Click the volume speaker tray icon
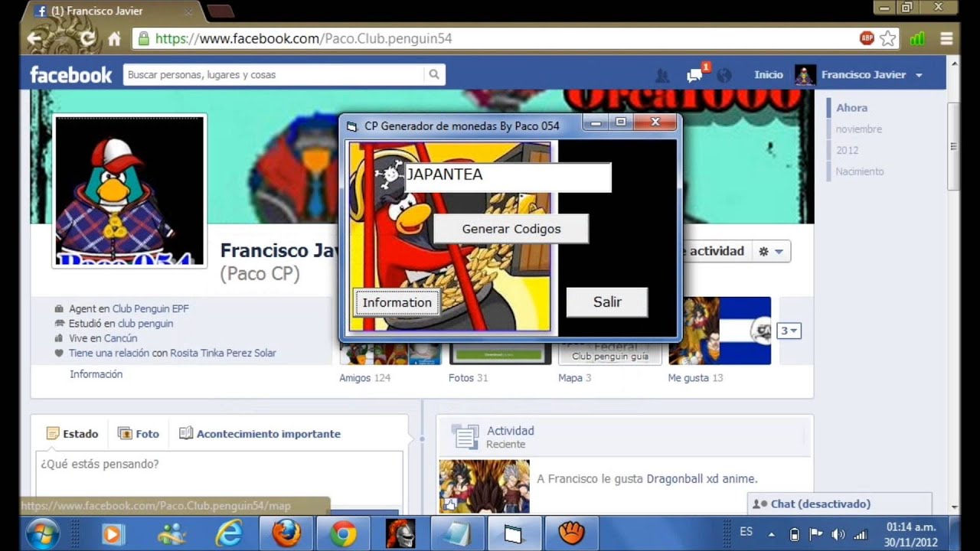980x551 pixels. [x=838, y=534]
